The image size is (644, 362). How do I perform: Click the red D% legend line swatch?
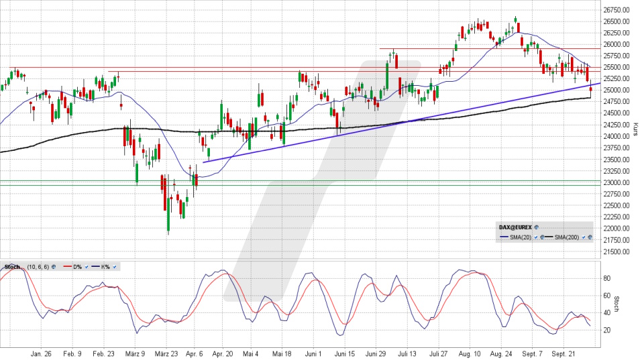coord(67,266)
